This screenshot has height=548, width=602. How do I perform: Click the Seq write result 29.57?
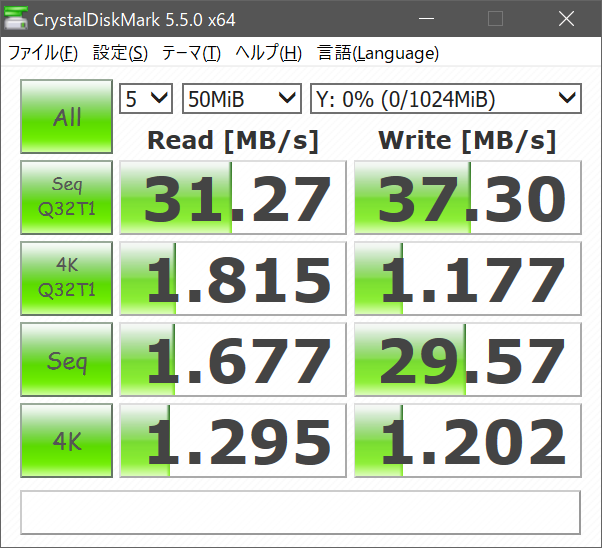click(x=468, y=359)
